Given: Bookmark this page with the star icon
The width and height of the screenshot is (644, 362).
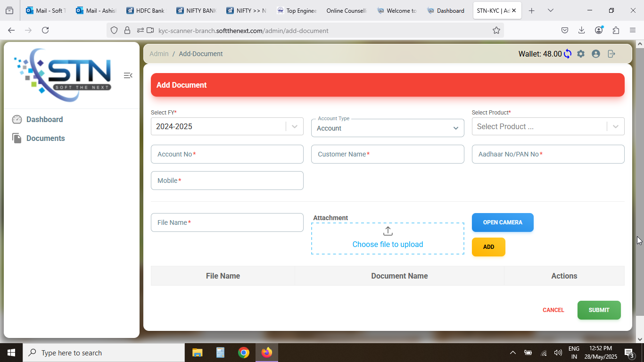Looking at the screenshot, I should point(496,30).
